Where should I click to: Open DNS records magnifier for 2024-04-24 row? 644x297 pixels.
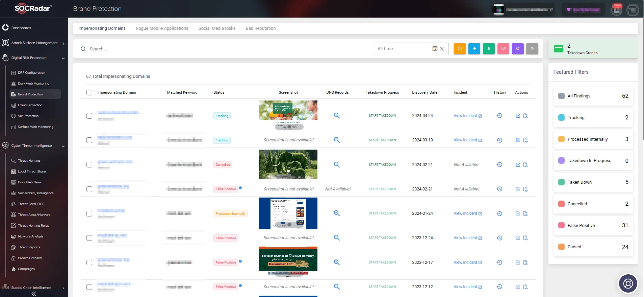337,116
